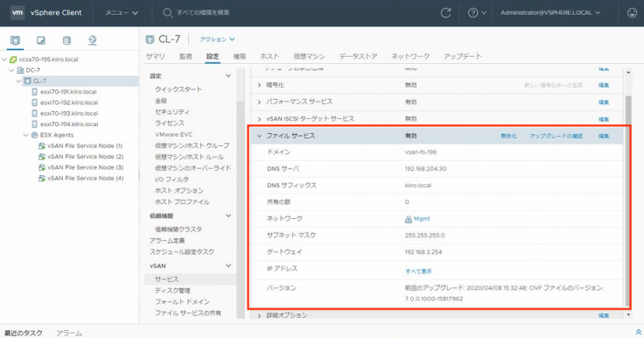Image resolution: width=644 pixels, height=338 pixels.
Task: Click 無効化 link for file service
Action: coord(508,136)
